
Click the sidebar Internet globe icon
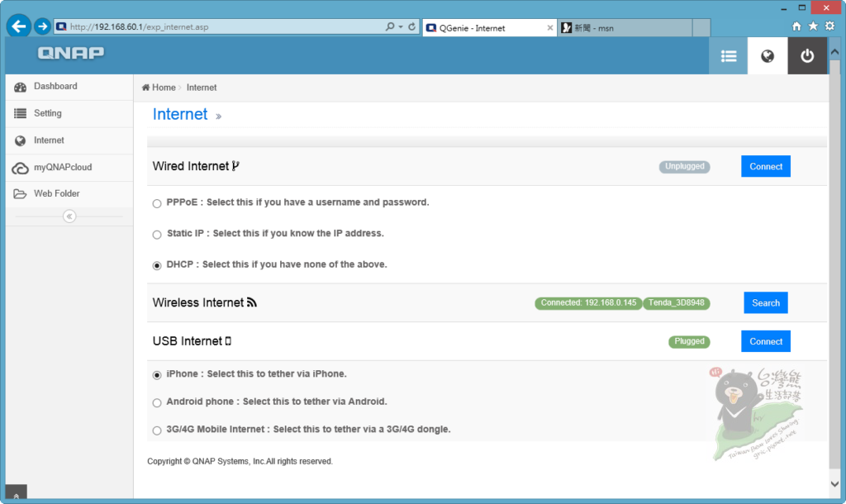tap(20, 140)
